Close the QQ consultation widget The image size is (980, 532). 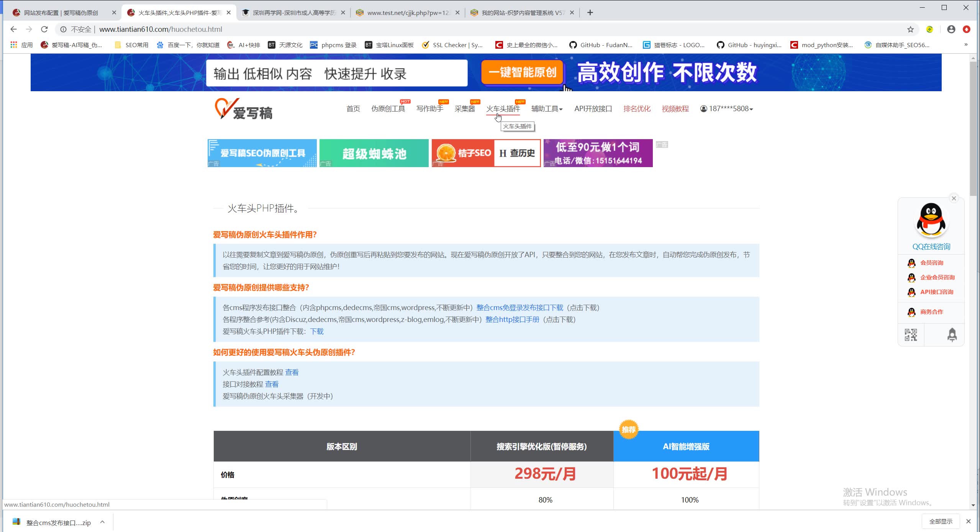click(954, 198)
